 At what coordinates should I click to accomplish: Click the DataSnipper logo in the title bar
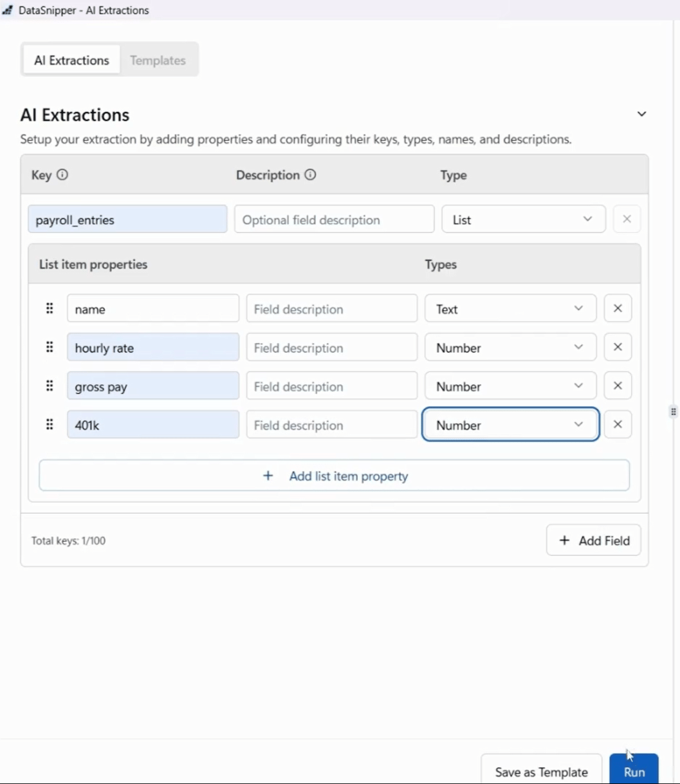(x=7, y=10)
